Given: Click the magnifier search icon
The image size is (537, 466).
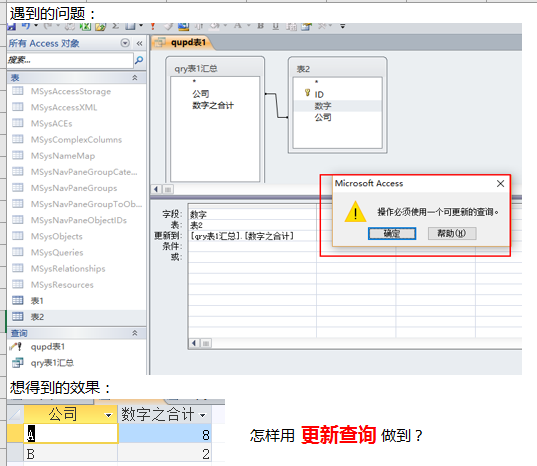Looking at the screenshot, I should pyautogui.click(x=139, y=60).
